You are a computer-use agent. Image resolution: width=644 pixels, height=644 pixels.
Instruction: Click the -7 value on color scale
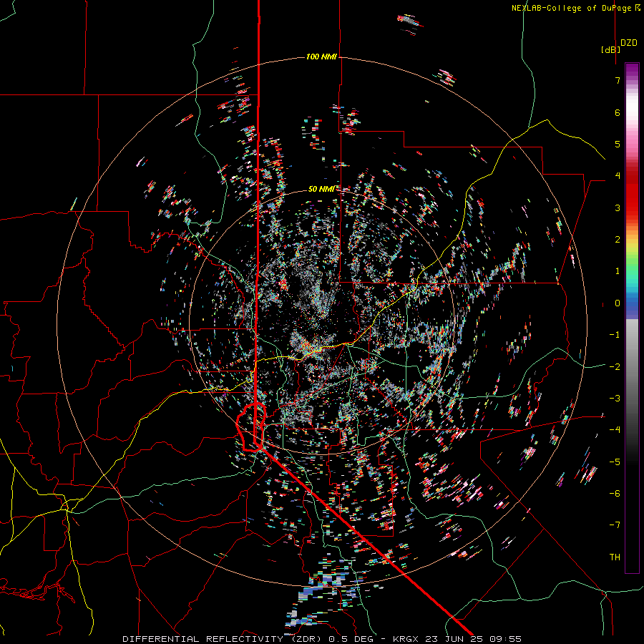[615, 525]
